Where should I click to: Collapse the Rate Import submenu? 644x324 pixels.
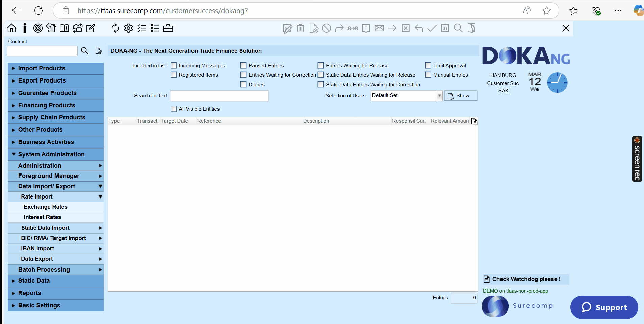(56, 196)
